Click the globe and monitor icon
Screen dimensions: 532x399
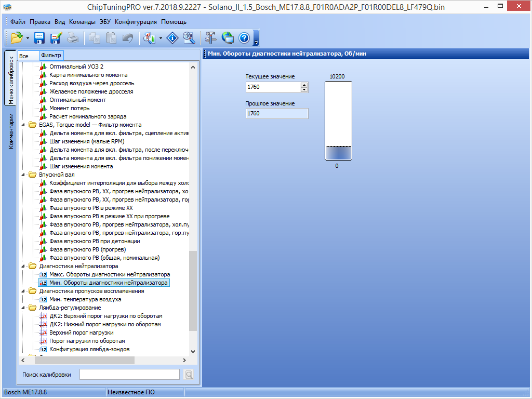point(228,37)
